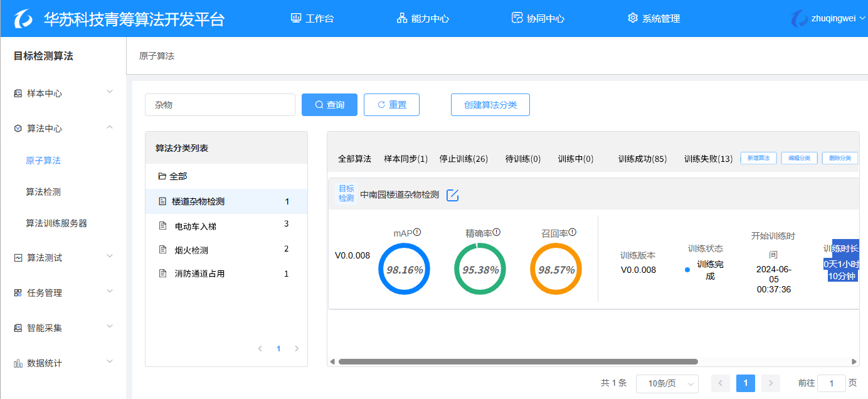Click the 前往 page number input
Image resolution: width=868 pixels, height=399 pixels.
pyautogui.click(x=832, y=383)
